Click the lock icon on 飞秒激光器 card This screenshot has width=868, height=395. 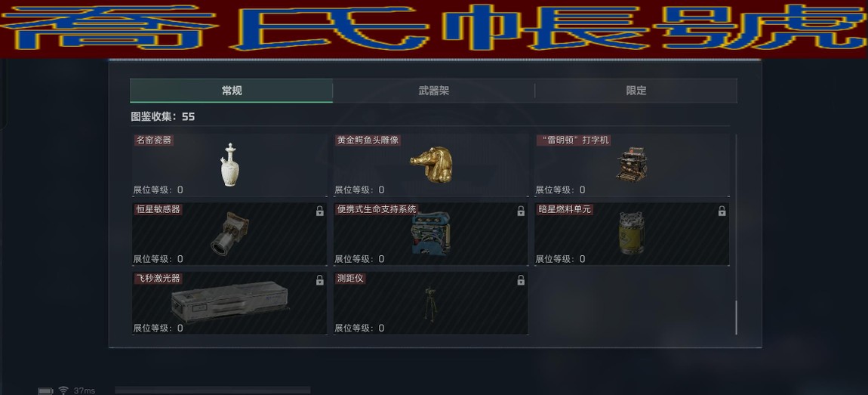click(x=319, y=280)
